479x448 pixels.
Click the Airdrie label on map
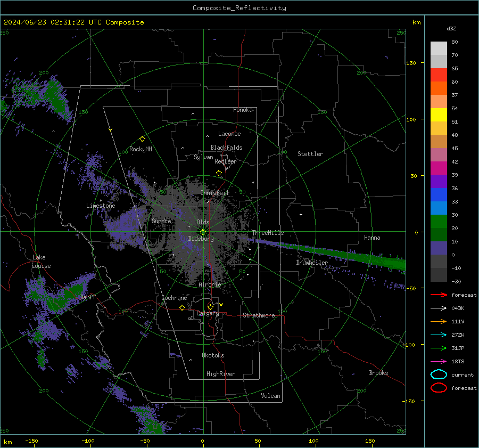pos(210,284)
